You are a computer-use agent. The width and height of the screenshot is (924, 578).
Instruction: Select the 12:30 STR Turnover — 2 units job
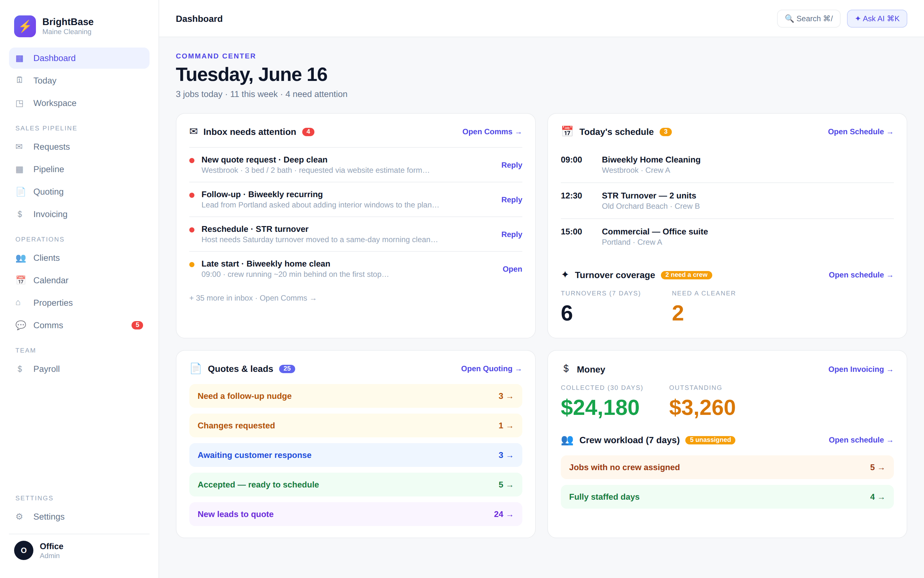727,201
